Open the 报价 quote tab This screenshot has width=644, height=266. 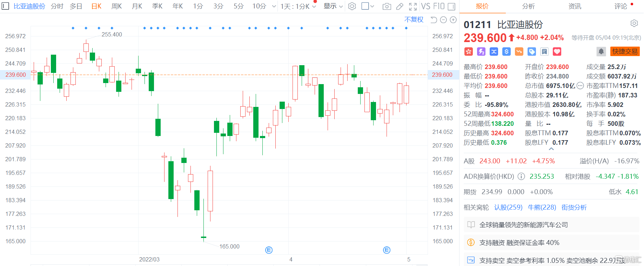[482, 6]
